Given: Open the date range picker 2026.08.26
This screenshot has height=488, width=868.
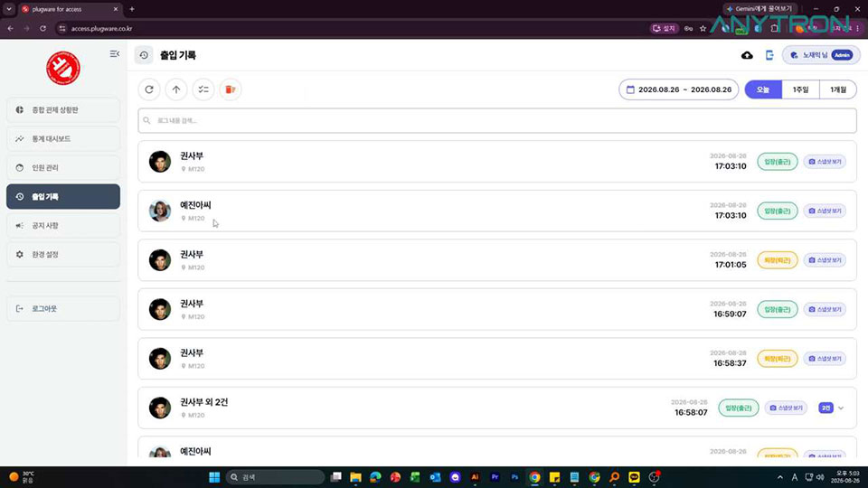Looking at the screenshot, I should [679, 89].
